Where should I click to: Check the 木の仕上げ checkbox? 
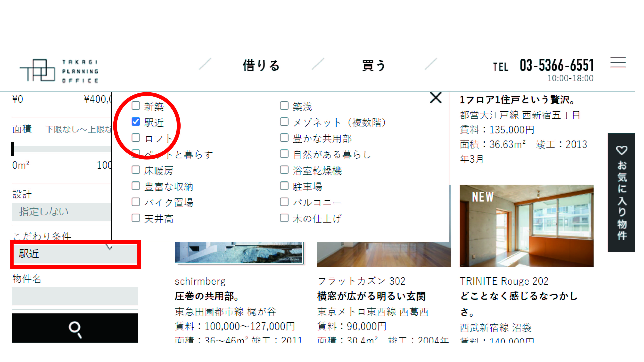tap(284, 218)
